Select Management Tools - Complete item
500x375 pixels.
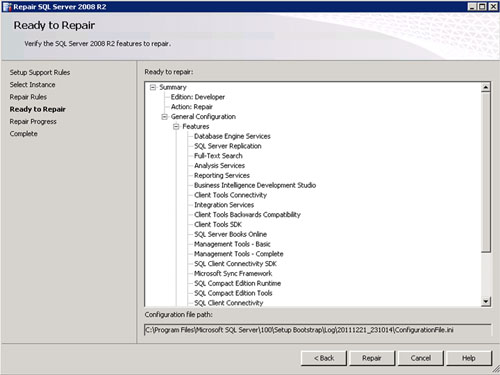(x=239, y=254)
